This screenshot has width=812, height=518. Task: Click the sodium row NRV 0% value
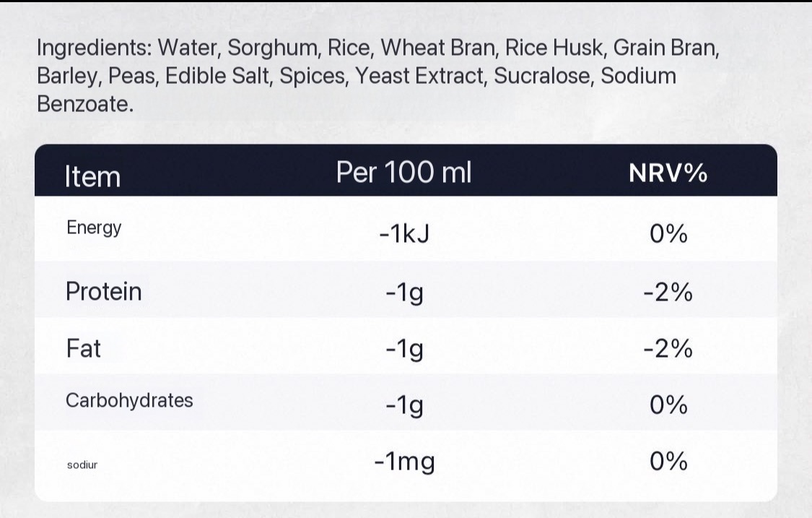tap(668, 462)
